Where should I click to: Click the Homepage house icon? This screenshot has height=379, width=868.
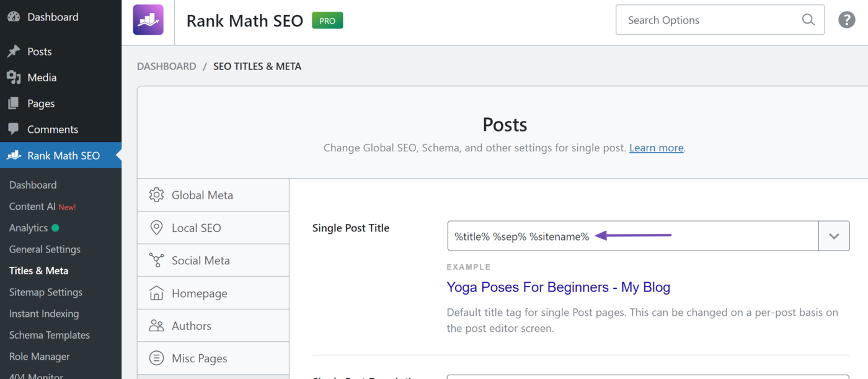point(157,293)
